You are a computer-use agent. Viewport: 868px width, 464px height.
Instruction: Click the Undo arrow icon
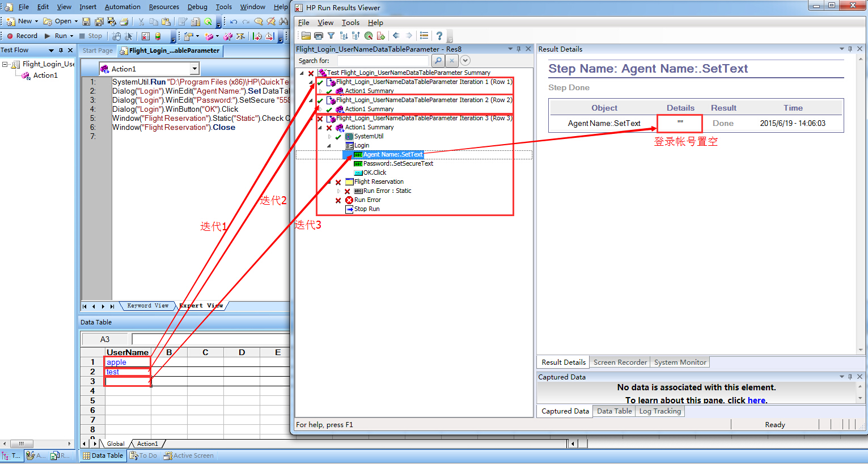click(x=234, y=22)
